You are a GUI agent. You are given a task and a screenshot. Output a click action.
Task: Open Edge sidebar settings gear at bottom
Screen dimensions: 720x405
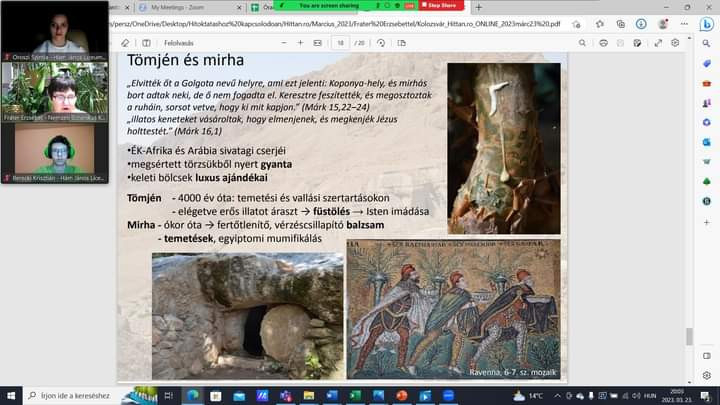[707, 373]
